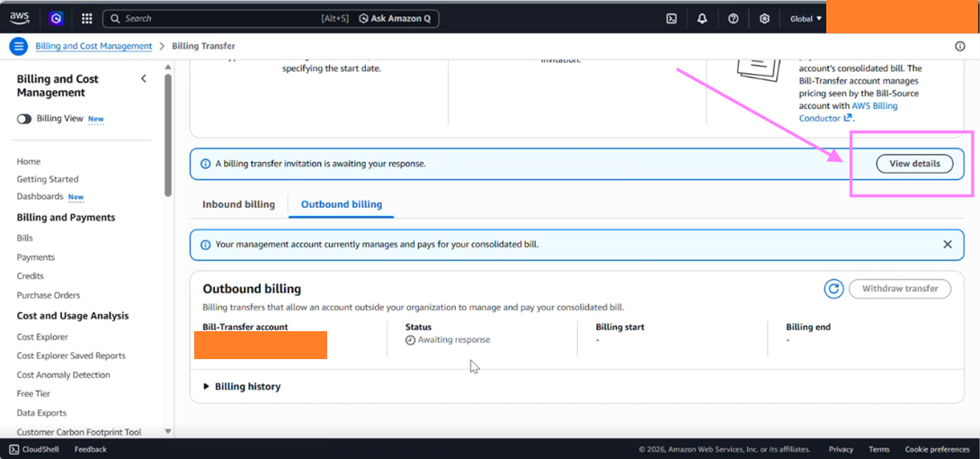Go to Home in the sidebar
Viewport: 980px width, 459px height.
point(29,161)
